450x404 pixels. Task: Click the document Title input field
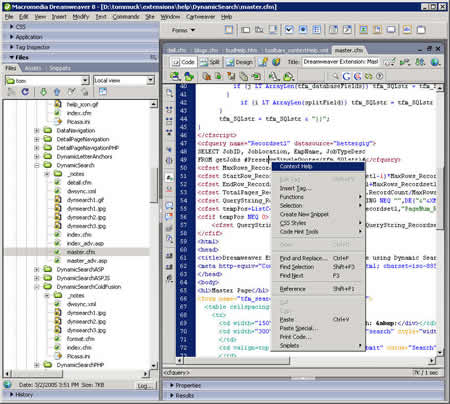click(x=340, y=62)
